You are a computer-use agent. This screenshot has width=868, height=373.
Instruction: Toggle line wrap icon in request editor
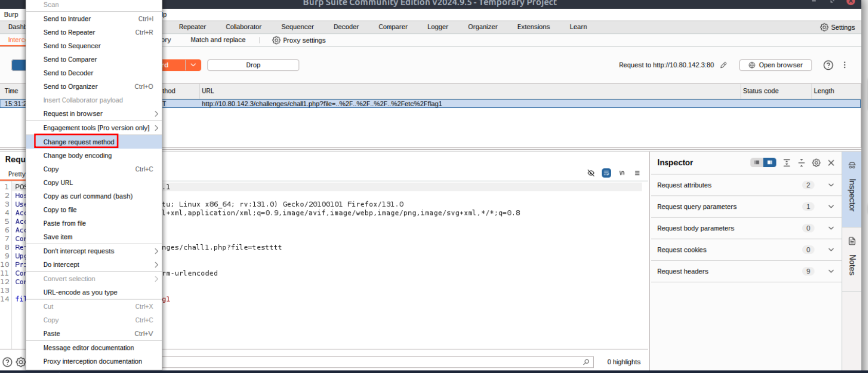click(606, 173)
